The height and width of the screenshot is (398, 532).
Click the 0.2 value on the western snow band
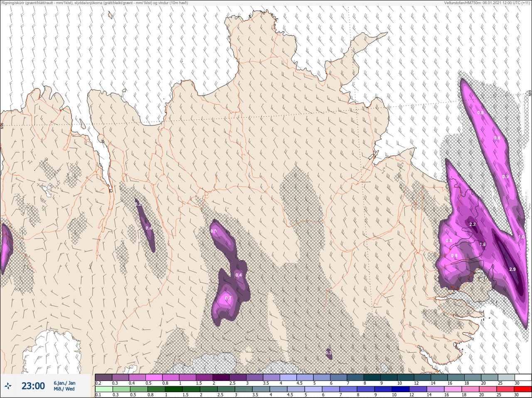(138, 204)
